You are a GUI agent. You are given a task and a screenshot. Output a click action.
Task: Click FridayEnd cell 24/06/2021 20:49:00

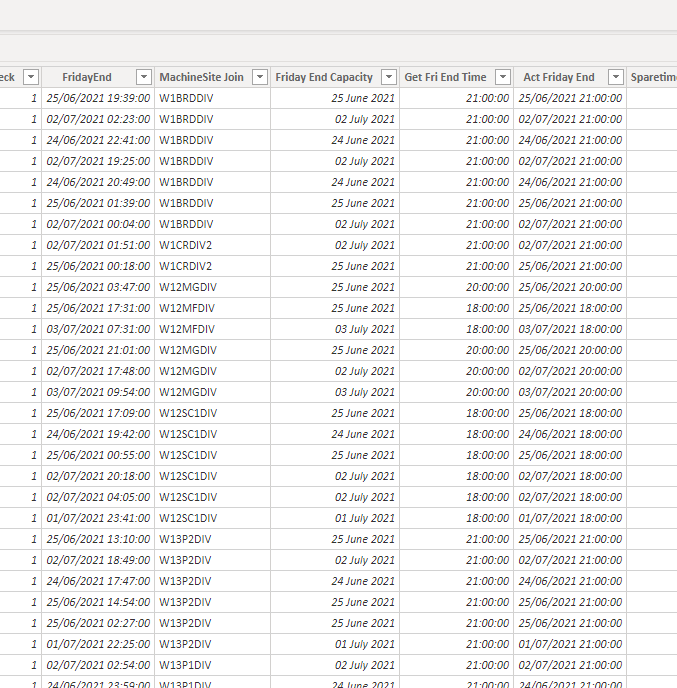[x=98, y=182]
